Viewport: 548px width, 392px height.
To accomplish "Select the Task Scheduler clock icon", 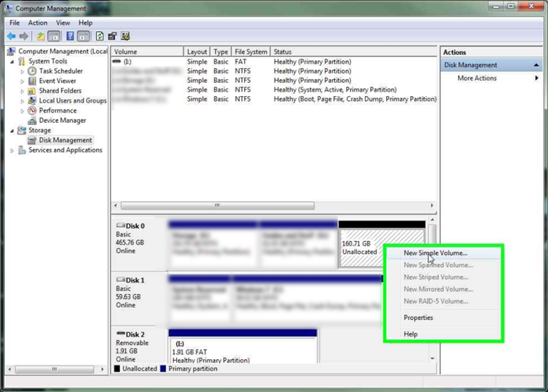I will pyautogui.click(x=32, y=71).
